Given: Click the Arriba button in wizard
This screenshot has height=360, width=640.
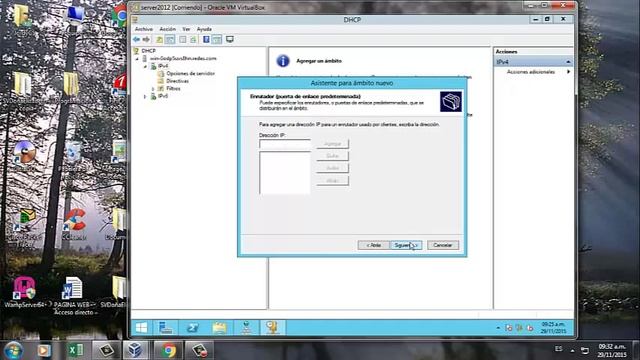Looking at the screenshot, I should 332,168.
